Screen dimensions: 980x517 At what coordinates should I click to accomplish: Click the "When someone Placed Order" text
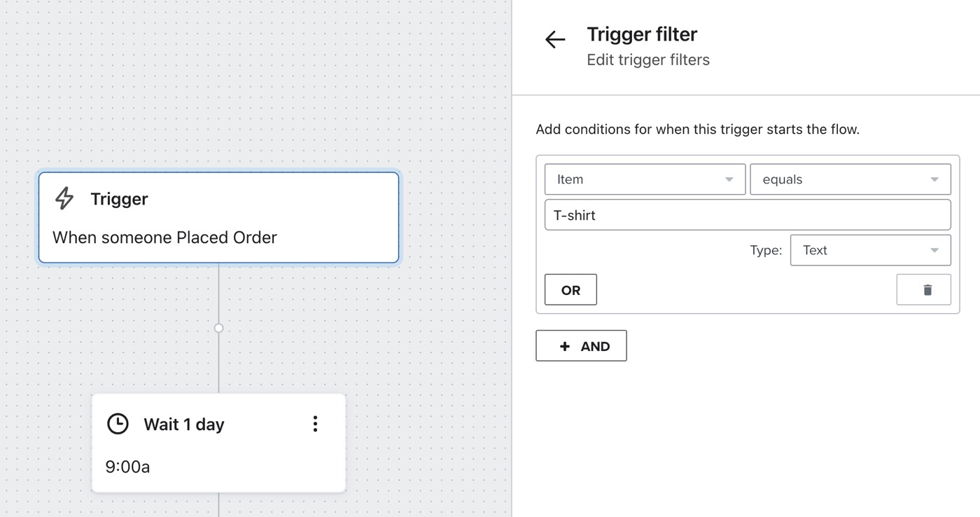(x=164, y=237)
